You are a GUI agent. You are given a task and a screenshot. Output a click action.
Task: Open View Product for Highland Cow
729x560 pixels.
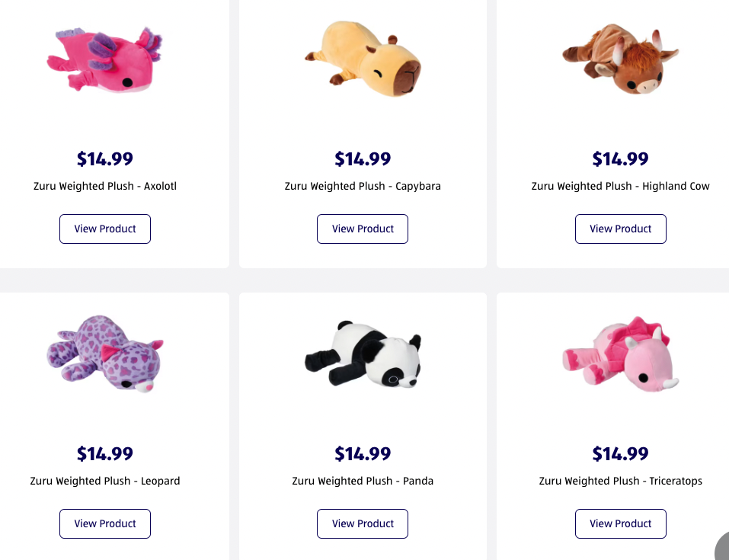pyautogui.click(x=620, y=229)
